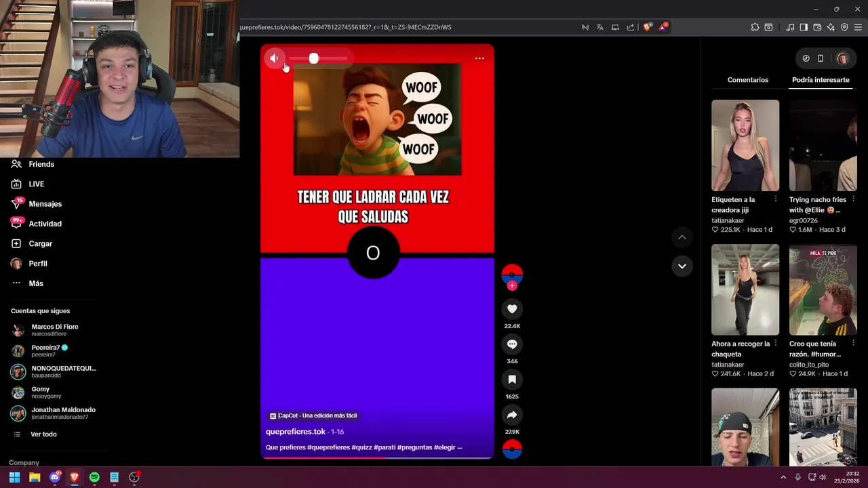This screenshot has height=488, width=868.
Task: Expand the Más menu in sidebar
Action: [x=27, y=283]
